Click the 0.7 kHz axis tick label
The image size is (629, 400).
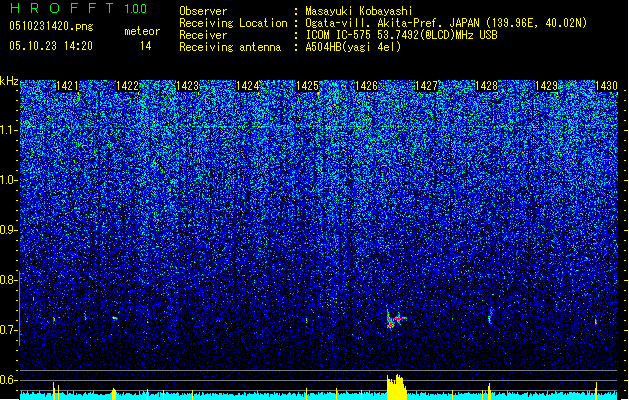pyautogui.click(x=8, y=330)
